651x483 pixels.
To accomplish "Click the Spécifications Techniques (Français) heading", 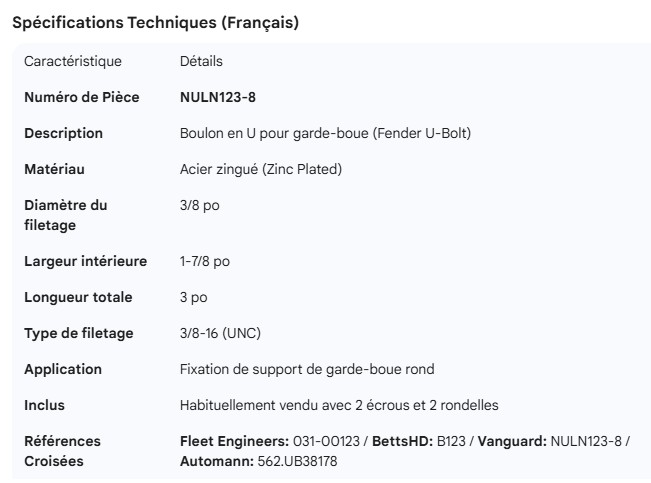I will 155,22.
